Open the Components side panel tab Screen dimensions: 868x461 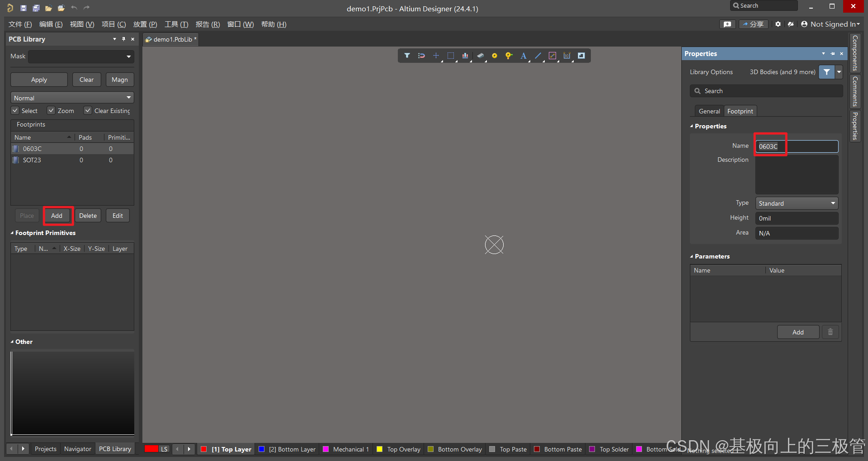(855, 53)
